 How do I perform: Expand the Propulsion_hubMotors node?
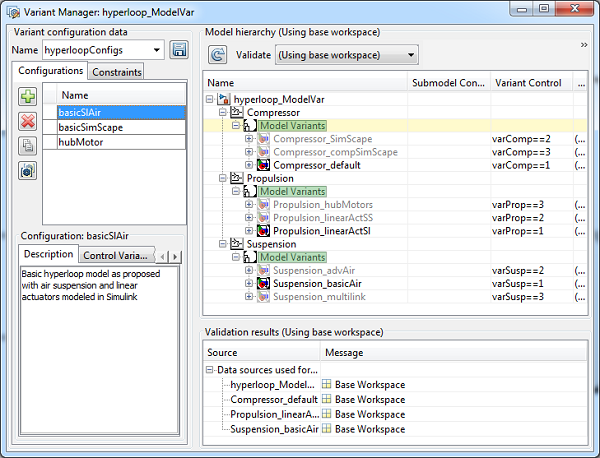249,204
